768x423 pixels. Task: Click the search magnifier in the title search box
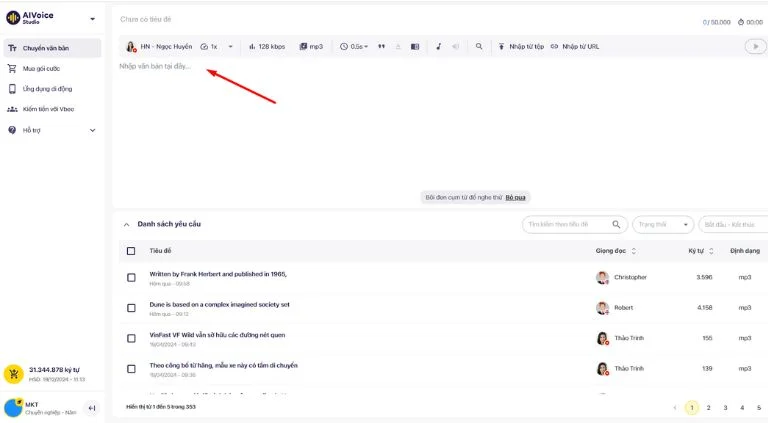click(x=616, y=224)
